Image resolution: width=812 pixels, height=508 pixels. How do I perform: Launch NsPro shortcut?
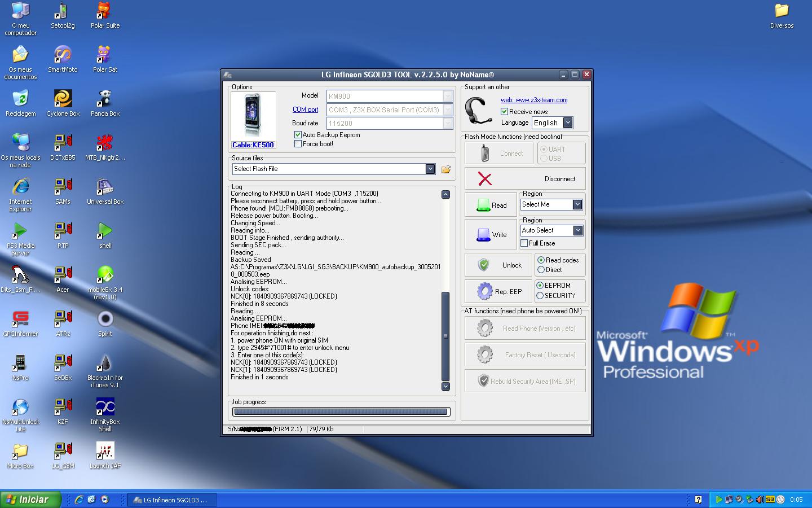pyautogui.click(x=20, y=367)
